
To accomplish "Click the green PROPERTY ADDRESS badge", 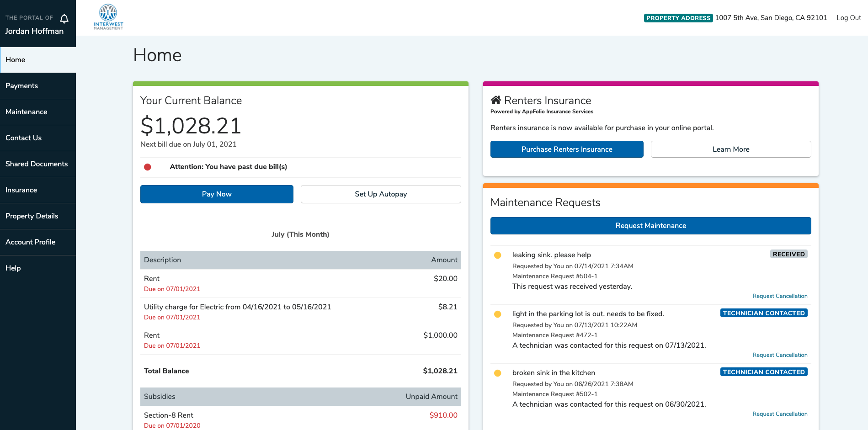I will 678,18.
